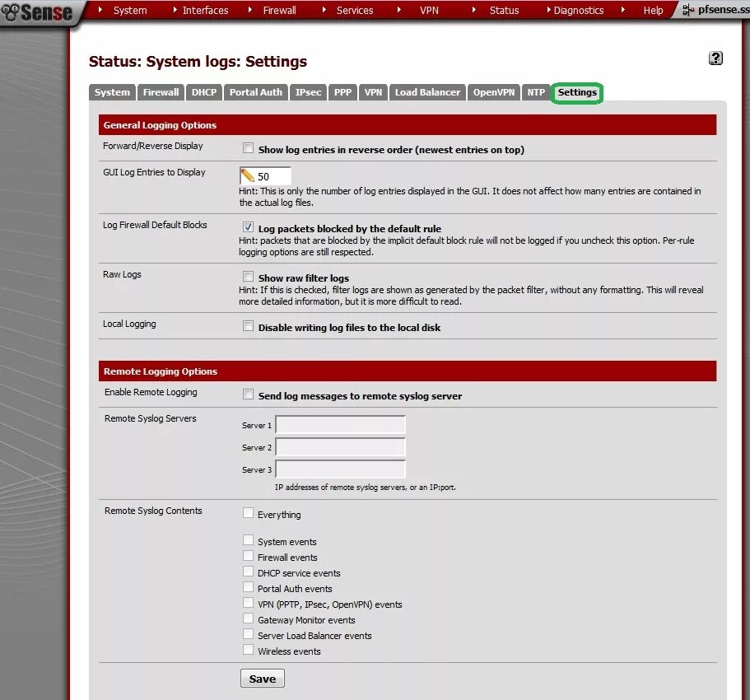Open the Diagnostics menu
The image size is (750, 700).
point(578,10)
